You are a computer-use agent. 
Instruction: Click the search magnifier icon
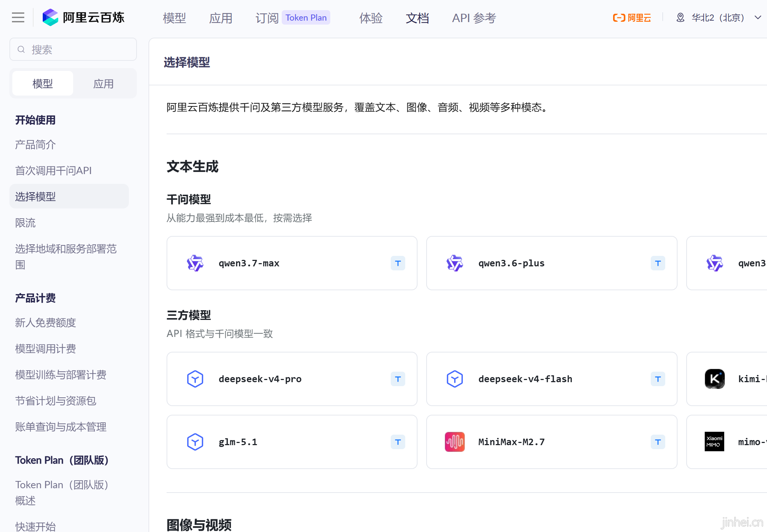coord(21,49)
